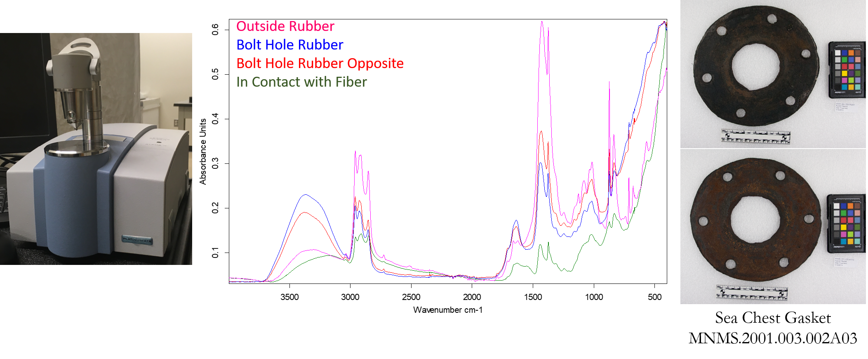Click the "Absorbance Units" y-axis title
The height and width of the screenshot is (359, 868).
(203, 151)
